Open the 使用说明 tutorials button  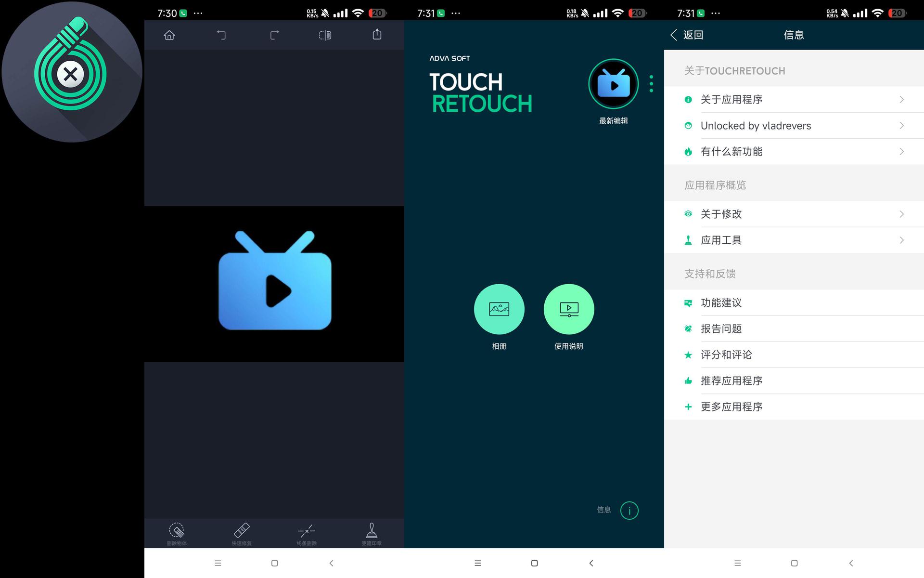pyautogui.click(x=569, y=309)
